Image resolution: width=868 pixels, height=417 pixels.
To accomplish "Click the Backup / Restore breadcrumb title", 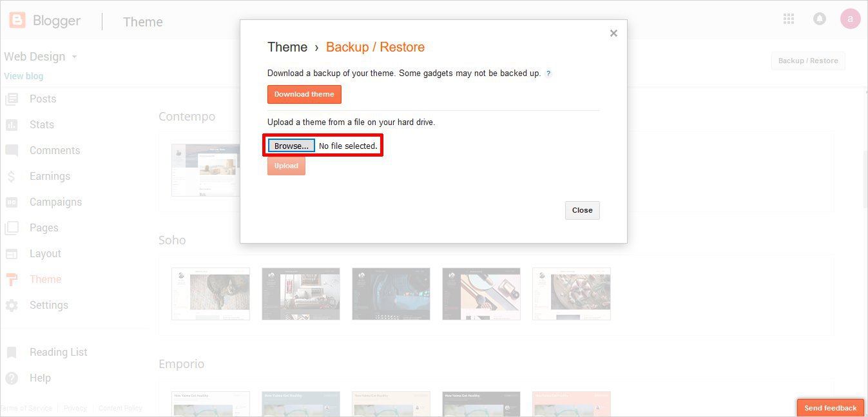I will (x=375, y=47).
